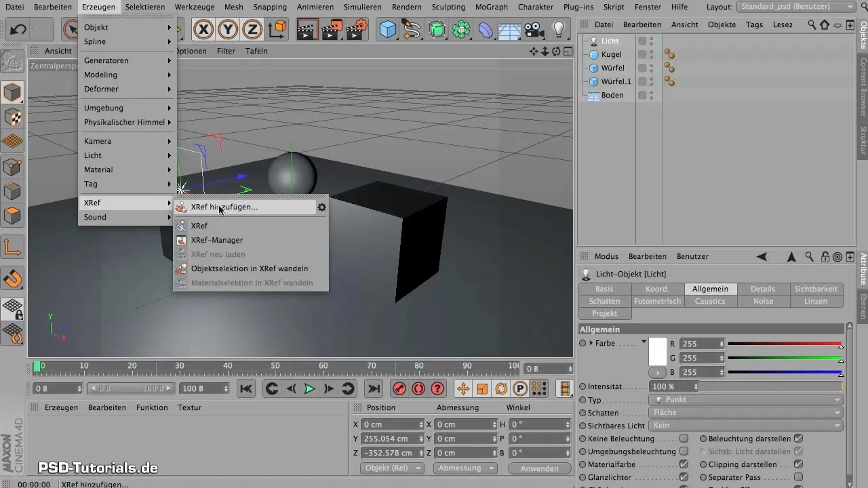The image size is (868, 488).
Task: Click attribute manager back arrow
Action: tap(762, 257)
